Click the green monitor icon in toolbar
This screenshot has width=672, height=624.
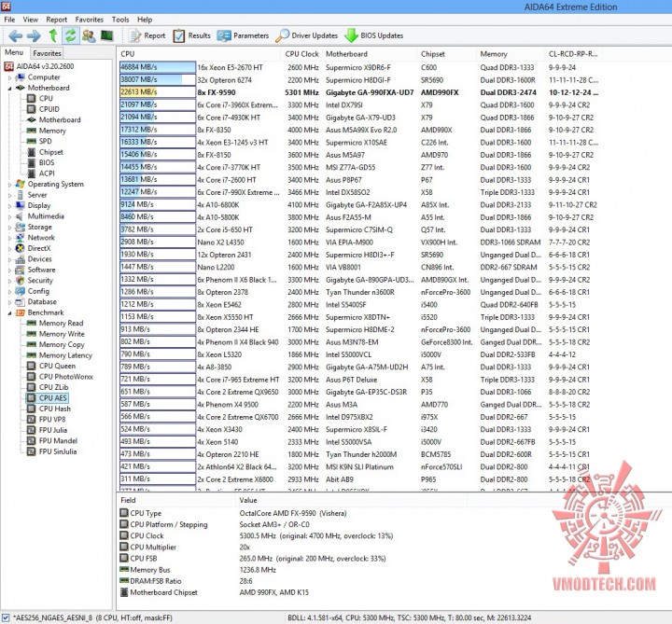pyautogui.click(x=106, y=35)
